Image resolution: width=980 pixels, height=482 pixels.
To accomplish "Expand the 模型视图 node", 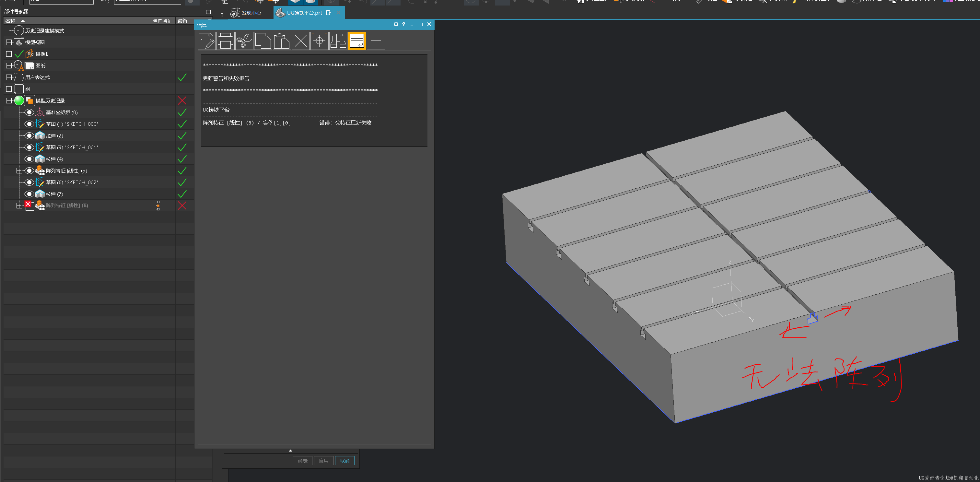I will tap(9, 42).
